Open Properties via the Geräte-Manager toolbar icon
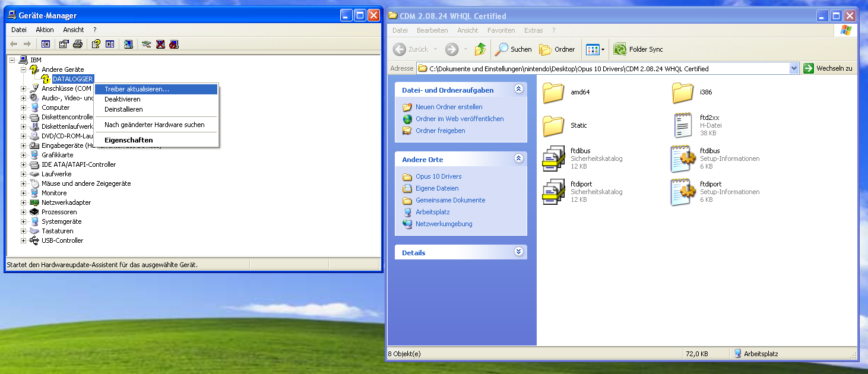This screenshot has width=868, height=374. click(64, 44)
